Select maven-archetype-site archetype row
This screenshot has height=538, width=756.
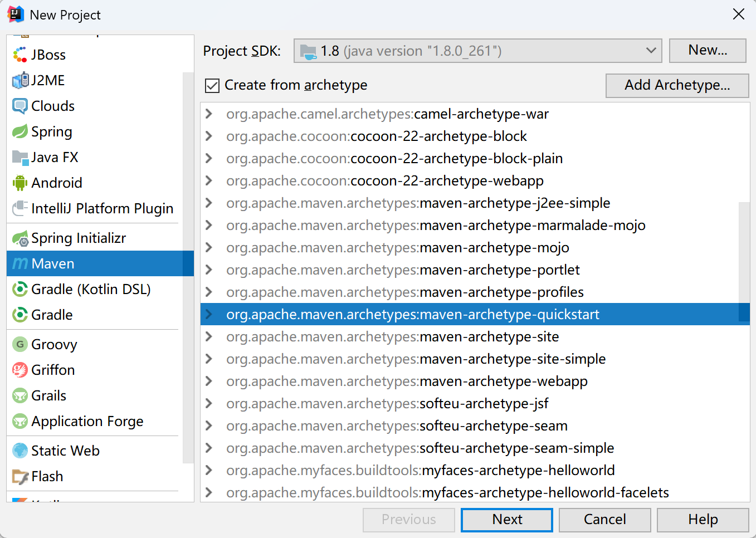(x=475, y=336)
